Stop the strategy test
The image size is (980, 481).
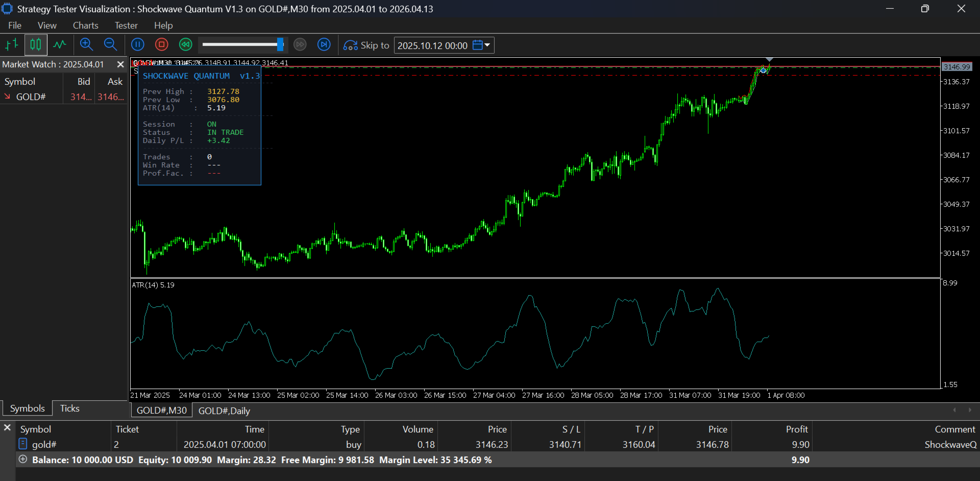[162, 45]
